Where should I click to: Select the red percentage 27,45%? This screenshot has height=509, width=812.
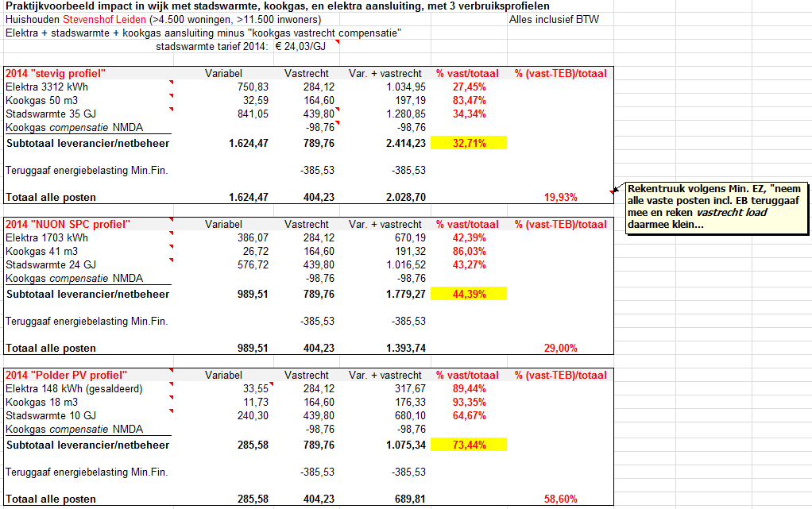[x=470, y=87]
